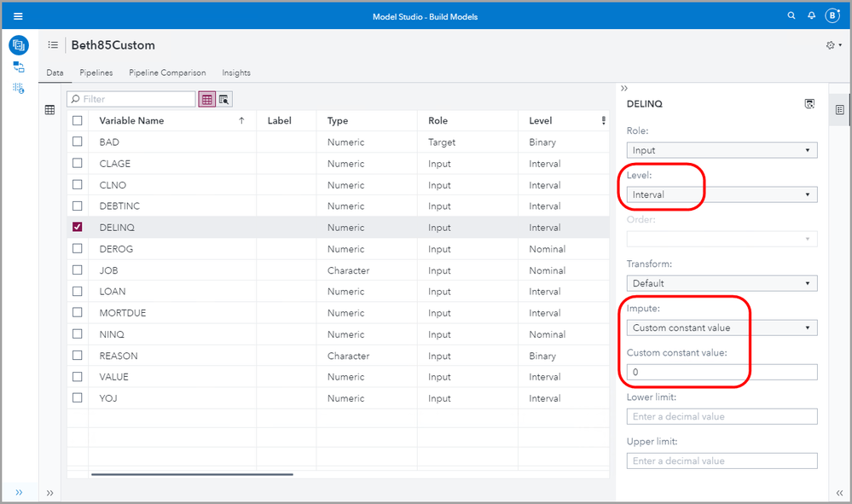The height and width of the screenshot is (504, 852).
Task: Click the horizontal scrollbar under the table
Action: click(193, 474)
